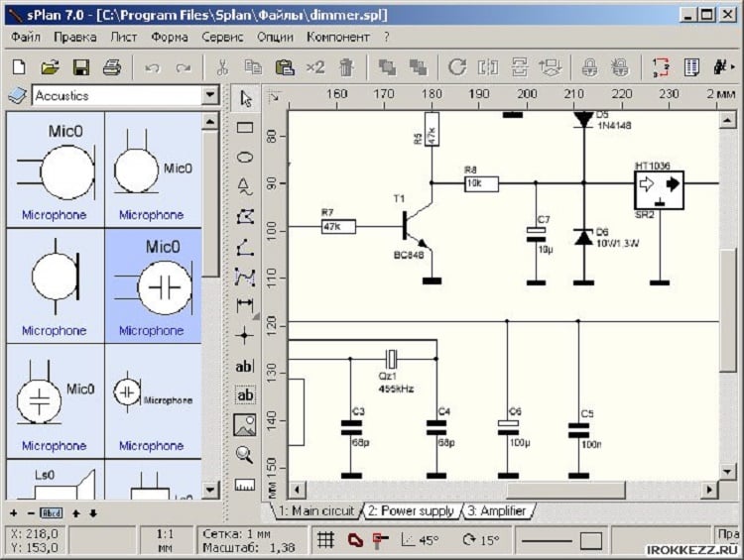Toggle the grid display in status bar
Viewport: 744px width, 560px height.
coord(324,540)
